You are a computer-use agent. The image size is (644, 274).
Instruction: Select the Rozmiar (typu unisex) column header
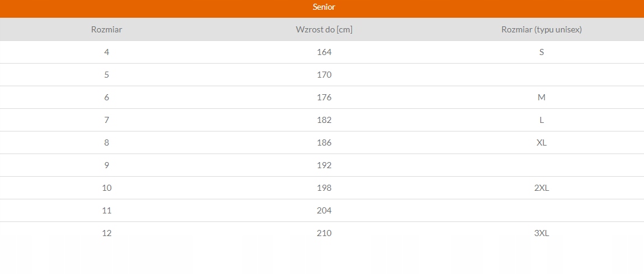pyautogui.click(x=541, y=29)
